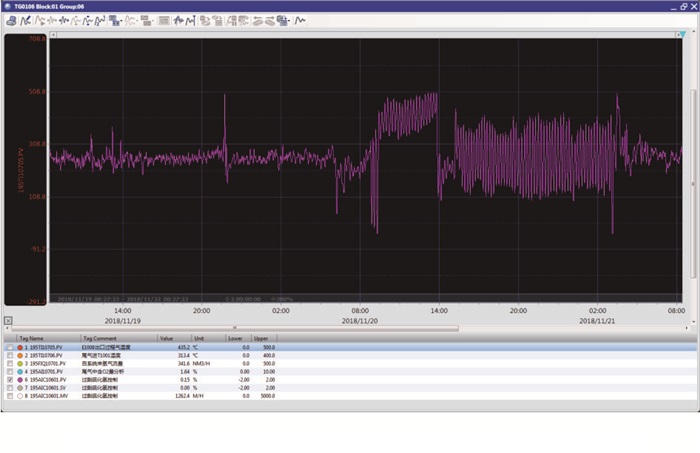
Task: Click the printer icon in the toolbar
Action: click(x=11, y=21)
